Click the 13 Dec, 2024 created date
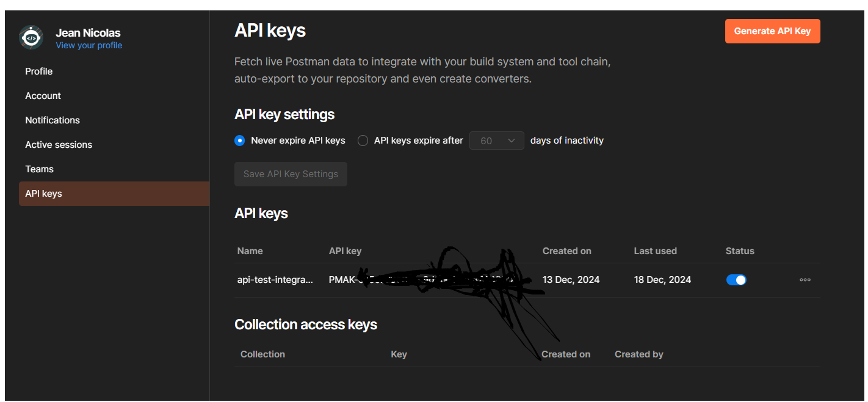This screenshot has height=402, width=868. point(571,280)
